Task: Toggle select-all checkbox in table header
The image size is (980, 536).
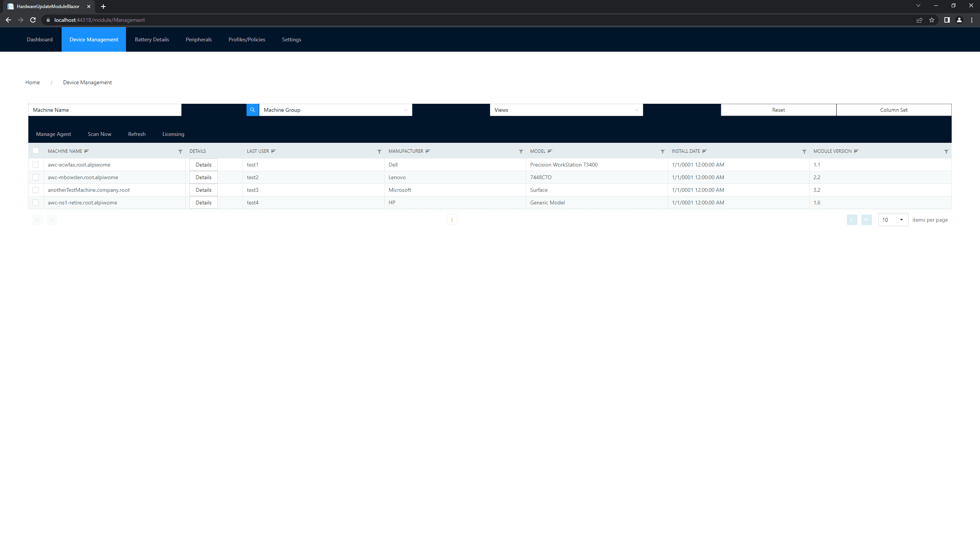Action: [36, 151]
